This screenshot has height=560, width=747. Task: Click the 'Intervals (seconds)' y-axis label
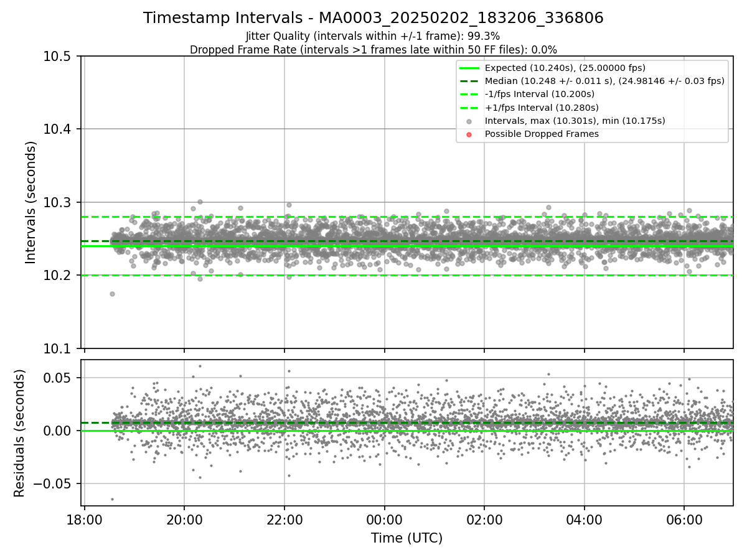click(x=31, y=202)
